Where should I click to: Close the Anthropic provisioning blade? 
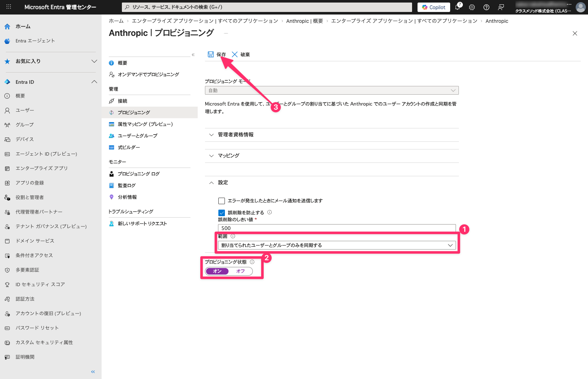[x=575, y=33]
